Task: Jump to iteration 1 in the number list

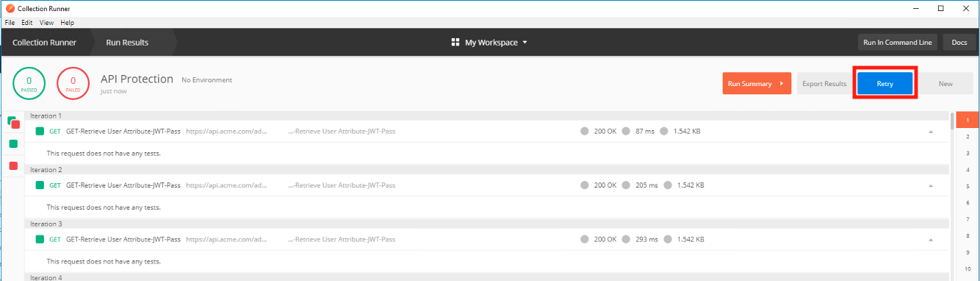Action: pyautogui.click(x=968, y=119)
